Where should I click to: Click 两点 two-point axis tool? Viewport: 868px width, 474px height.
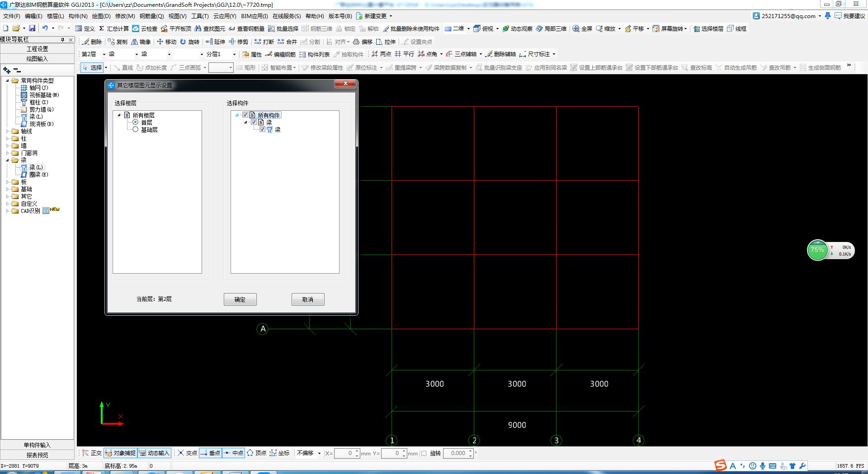(x=381, y=54)
